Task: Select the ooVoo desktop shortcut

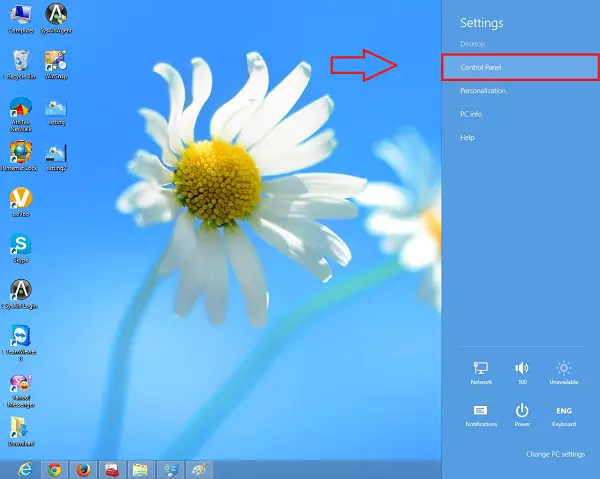Action: click(21, 202)
